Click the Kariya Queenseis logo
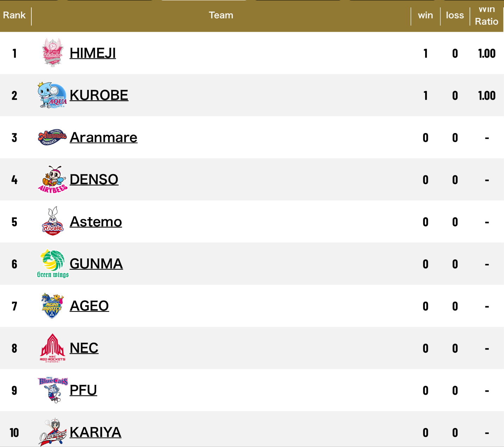This screenshot has height=447, width=504. coord(52,432)
